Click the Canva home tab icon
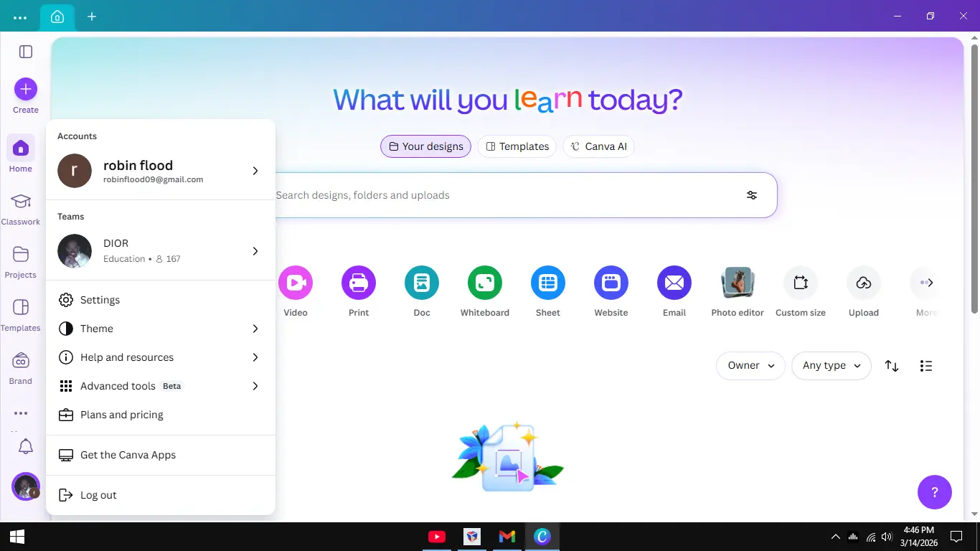 57,17
